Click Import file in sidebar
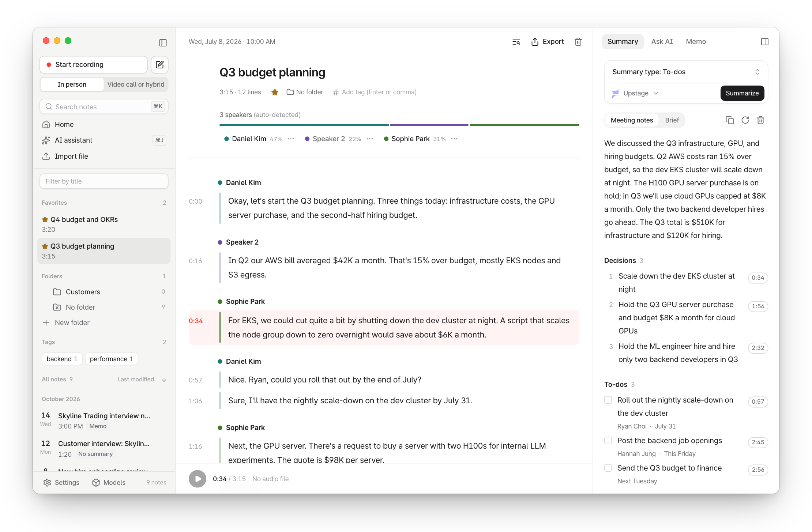The image size is (812, 532). point(104,156)
